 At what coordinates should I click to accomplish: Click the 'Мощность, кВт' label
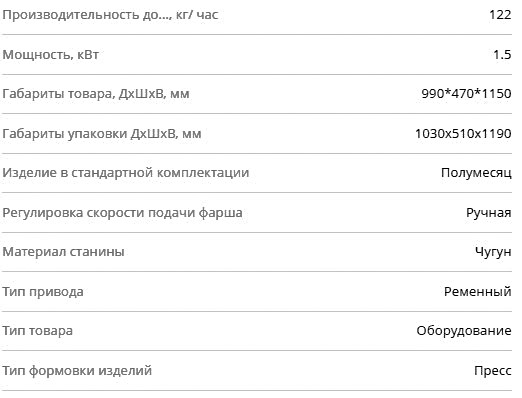[51, 55]
